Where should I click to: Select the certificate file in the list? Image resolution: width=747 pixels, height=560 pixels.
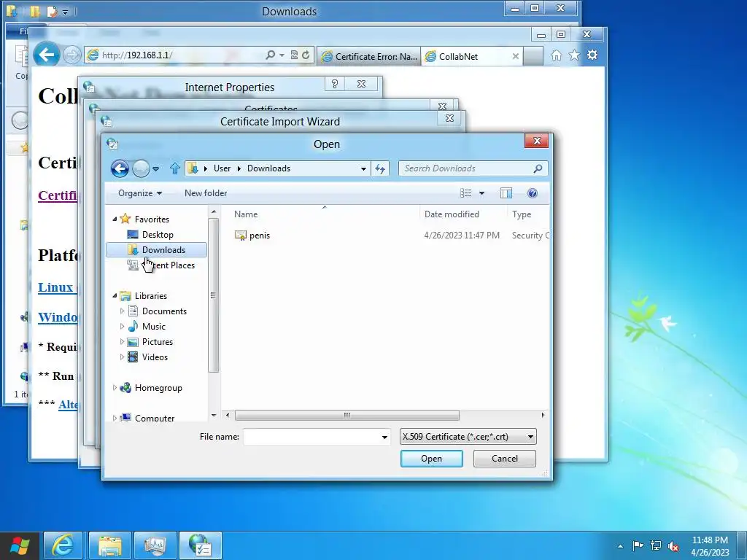click(x=259, y=236)
